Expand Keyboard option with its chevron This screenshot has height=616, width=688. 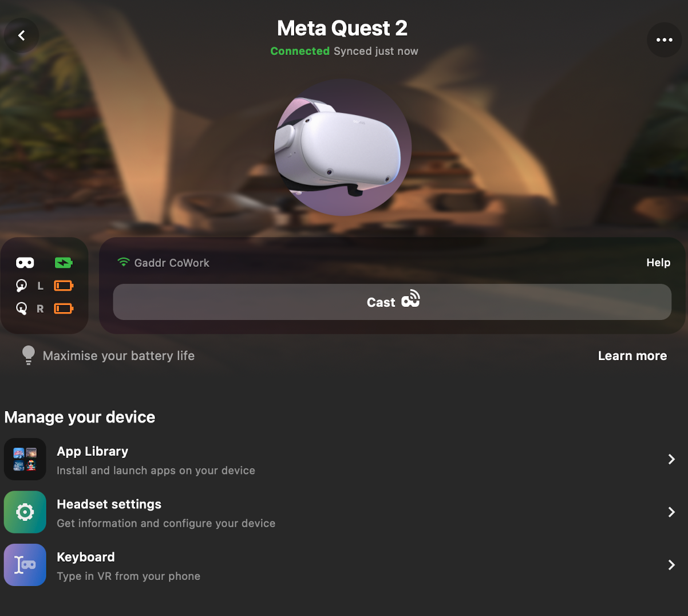coord(671,564)
